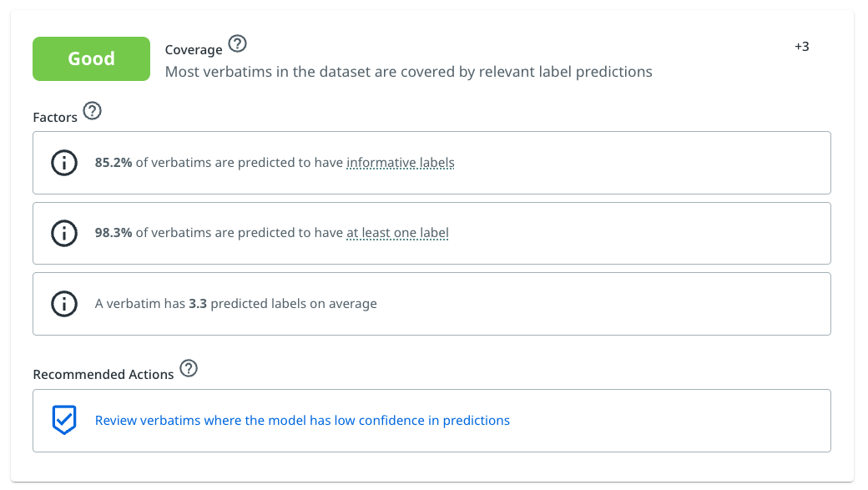Screen dimensions: 868x490
Task: Click the info icon for 85.2% factor
Action: [x=64, y=163]
